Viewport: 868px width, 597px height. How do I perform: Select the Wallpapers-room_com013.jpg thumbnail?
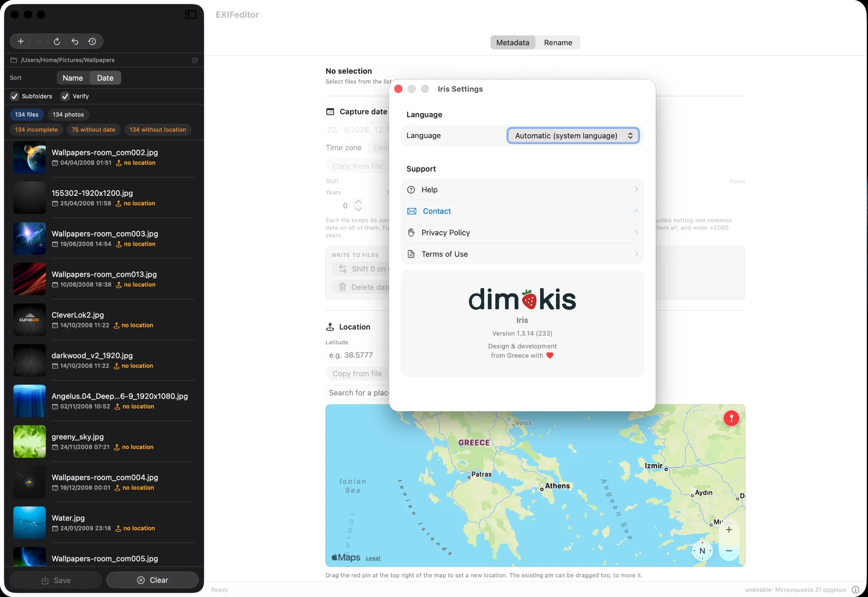[30, 279]
